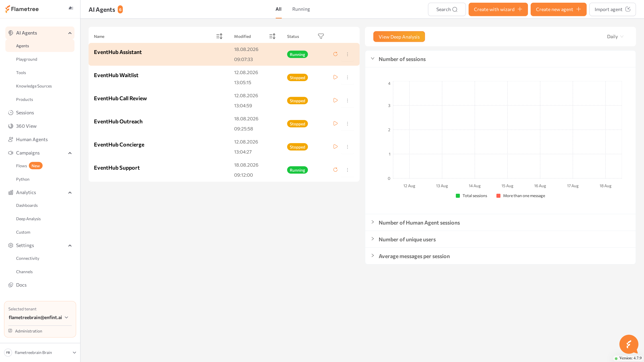
Task: Start the EventHub Waitlist agent
Action: 335,77
